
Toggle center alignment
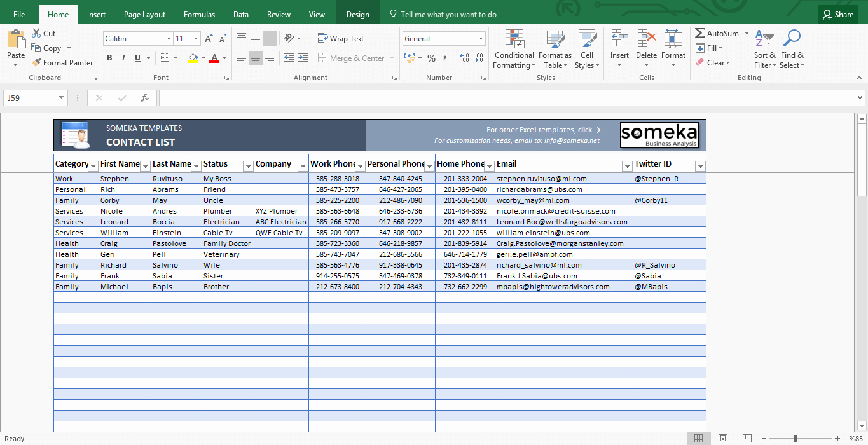255,57
